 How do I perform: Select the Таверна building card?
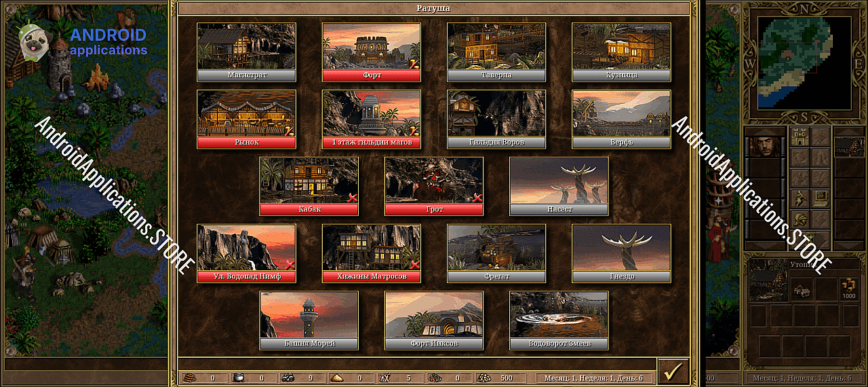[x=496, y=52]
